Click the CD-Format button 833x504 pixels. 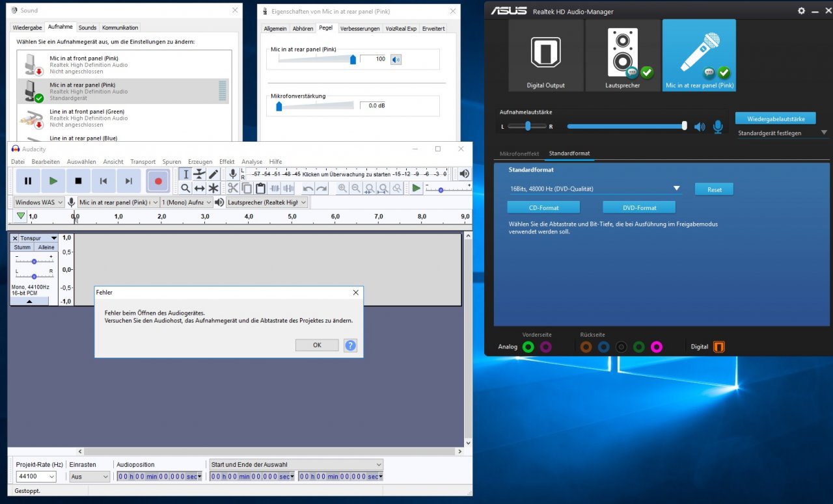(x=543, y=207)
